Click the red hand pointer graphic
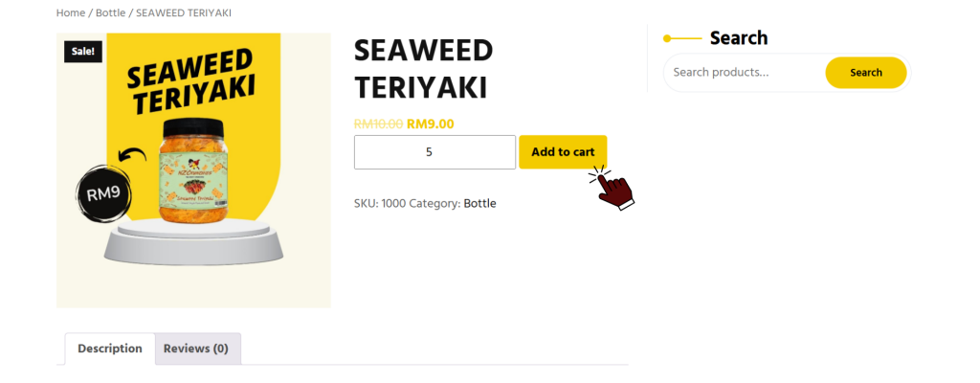The image size is (980, 383). coord(613,189)
